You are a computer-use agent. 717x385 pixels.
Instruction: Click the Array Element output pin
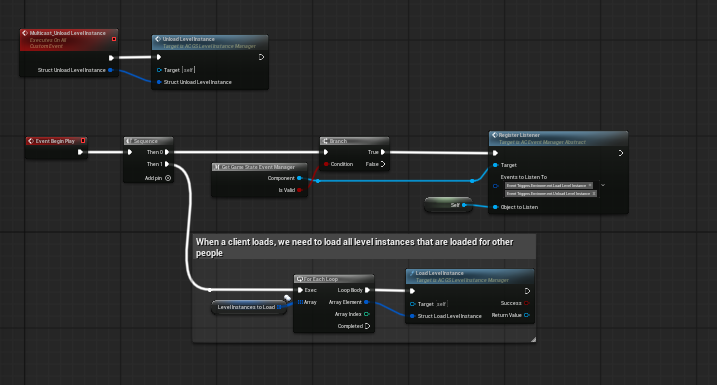366,302
